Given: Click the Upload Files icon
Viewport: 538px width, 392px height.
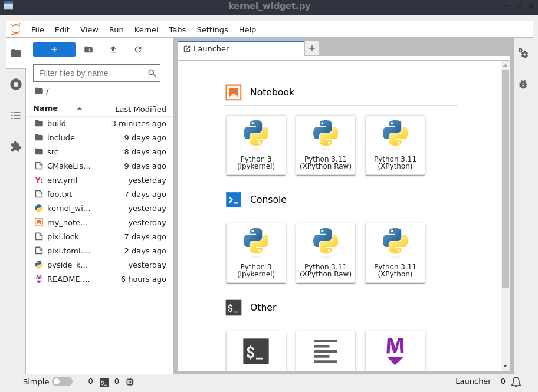Looking at the screenshot, I should (113, 50).
